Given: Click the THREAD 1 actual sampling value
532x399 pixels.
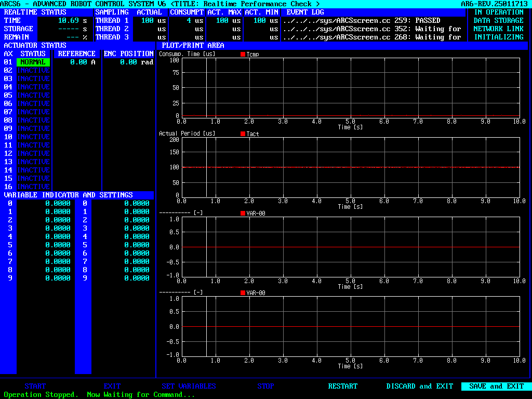Looking at the screenshot, I should pyautogui.click(x=147, y=20).
